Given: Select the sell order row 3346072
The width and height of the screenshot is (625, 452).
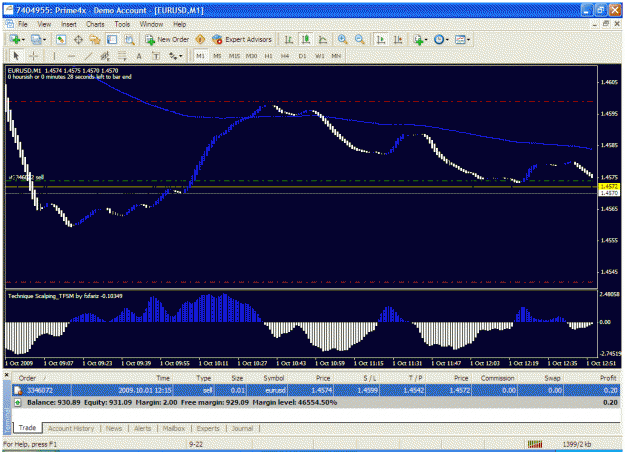Looking at the screenshot, I should tap(317, 390).
